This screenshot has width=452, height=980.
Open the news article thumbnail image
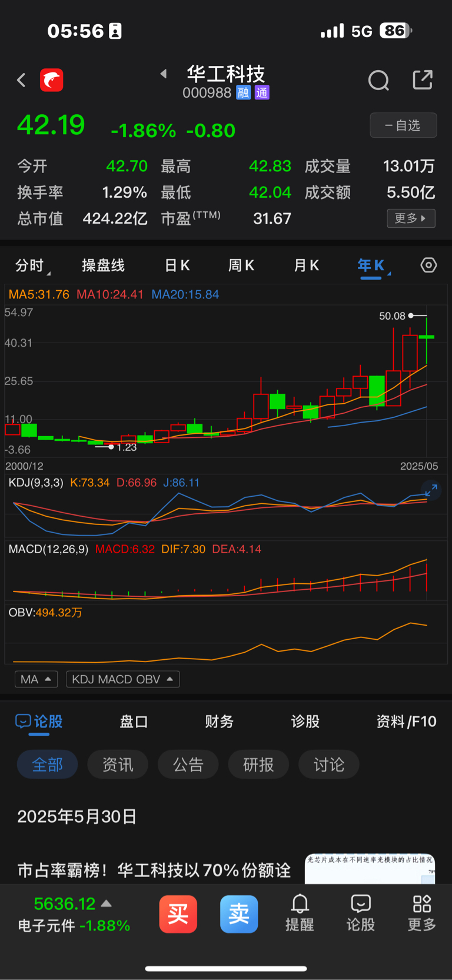pyautogui.click(x=370, y=869)
